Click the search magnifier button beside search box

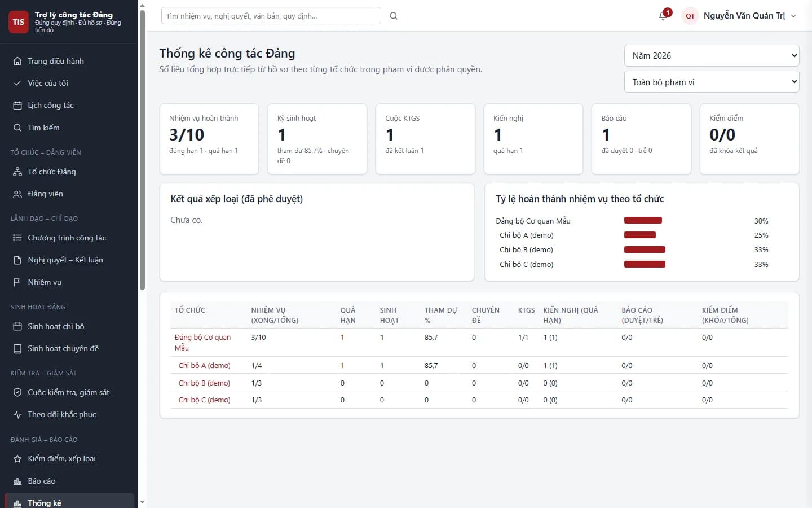(394, 16)
